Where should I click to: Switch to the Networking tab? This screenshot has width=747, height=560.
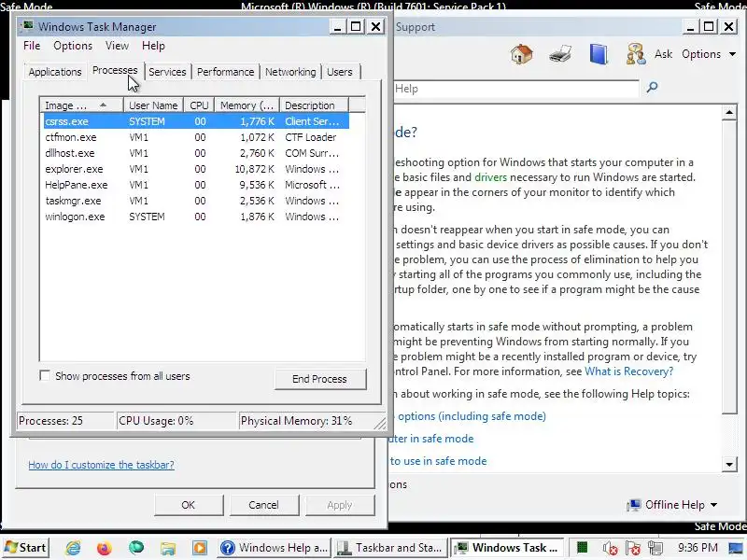tap(290, 72)
